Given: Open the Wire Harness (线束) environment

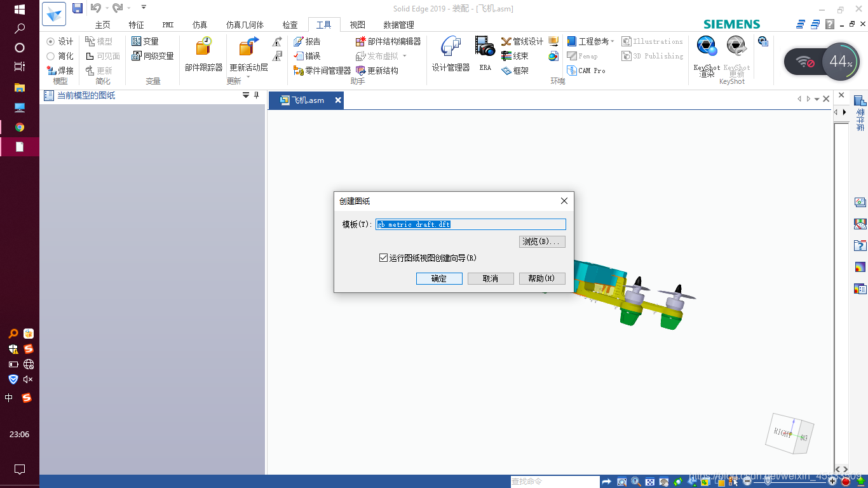Looking at the screenshot, I should [x=515, y=56].
